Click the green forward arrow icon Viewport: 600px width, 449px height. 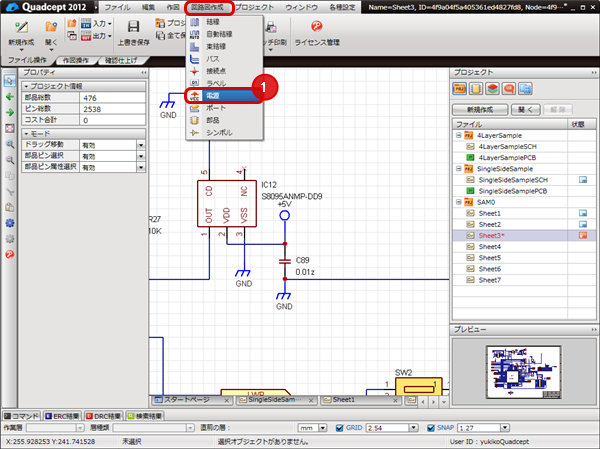pos(10,112)
